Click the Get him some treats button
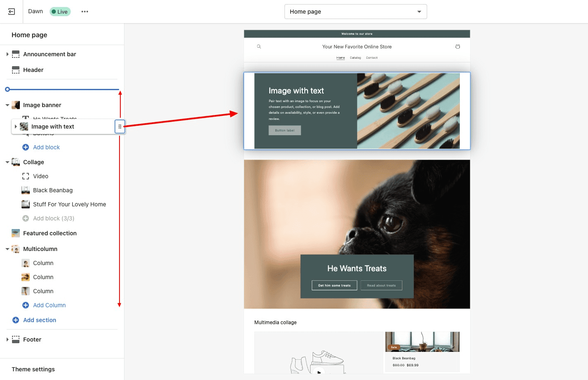588x380 pixels. tap(334, 285)
